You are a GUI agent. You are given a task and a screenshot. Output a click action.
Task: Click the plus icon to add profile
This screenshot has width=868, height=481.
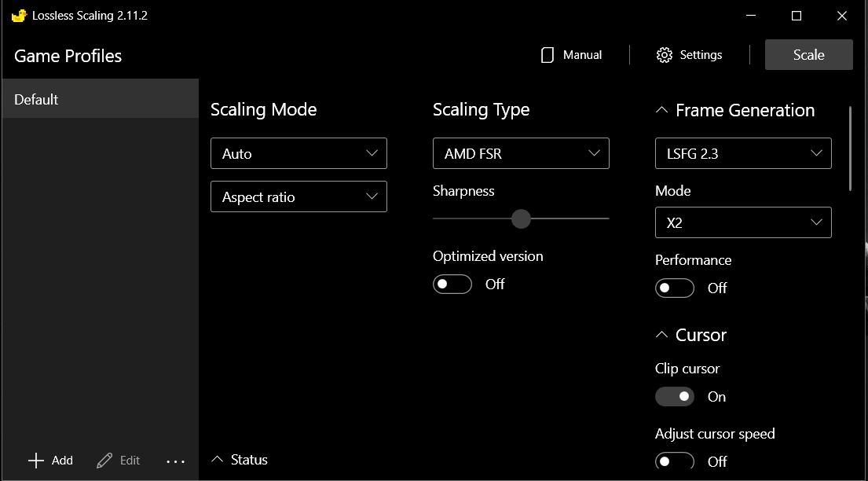click(36, 461)
